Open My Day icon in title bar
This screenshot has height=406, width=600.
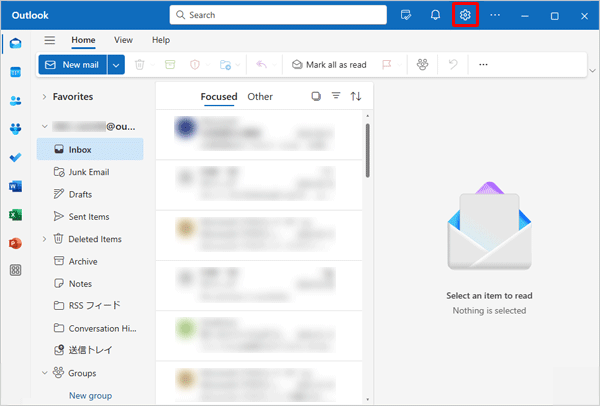(x=406, y=15)
